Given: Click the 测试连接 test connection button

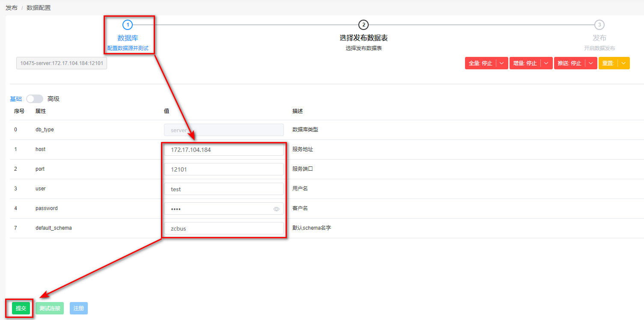Looking at the screenshot, I should point(50,308).
